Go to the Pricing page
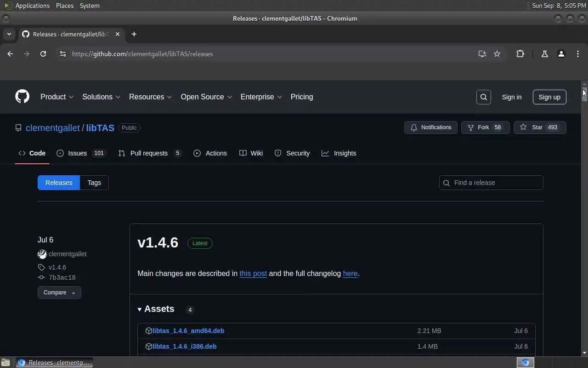This screenshot has height=368, width=588. coord(302,97)
